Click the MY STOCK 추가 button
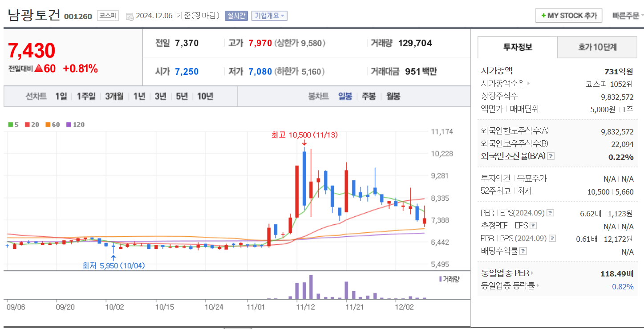Viewport: 644px width, 329px height. pyautogui.click(x=568, y=15)
